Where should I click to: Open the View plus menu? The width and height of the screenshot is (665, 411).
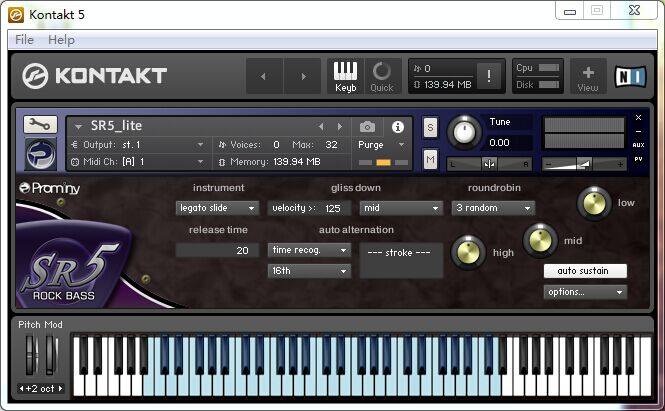[588, 76]
